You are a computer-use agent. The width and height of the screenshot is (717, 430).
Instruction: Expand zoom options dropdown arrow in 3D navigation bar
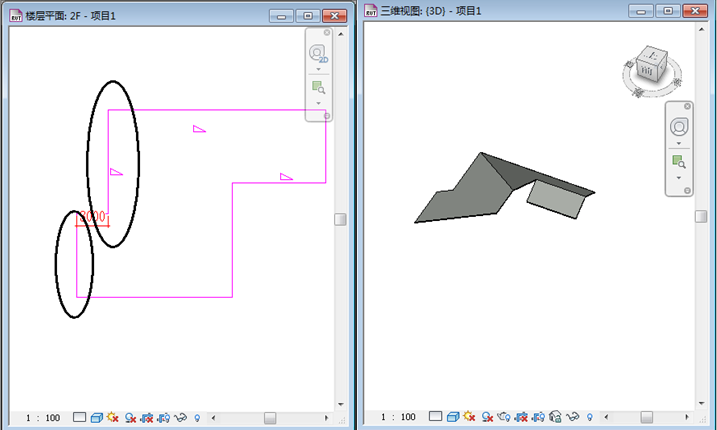pyautogui.click(x=679, y=177)
